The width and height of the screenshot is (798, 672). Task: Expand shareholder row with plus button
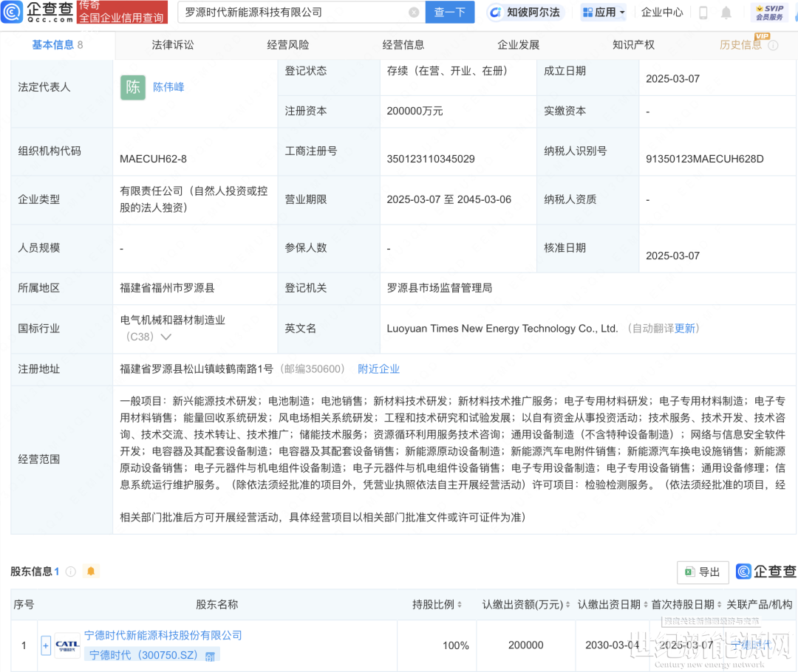(x=46, y=645)
